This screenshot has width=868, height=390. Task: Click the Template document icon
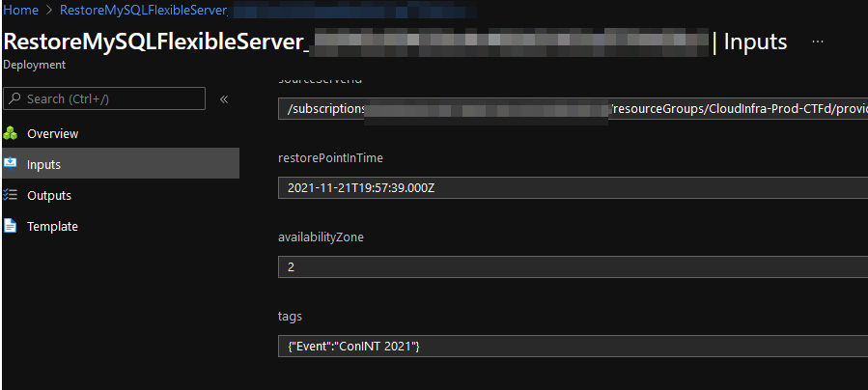tap(11, 226)
